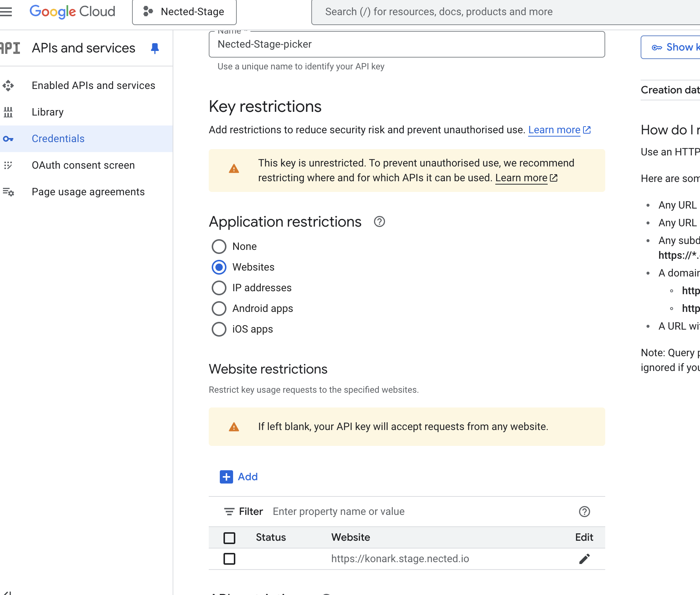Open the main navigation hamburger menu
This screenshot has width=700, height=595.
[6, 12]
